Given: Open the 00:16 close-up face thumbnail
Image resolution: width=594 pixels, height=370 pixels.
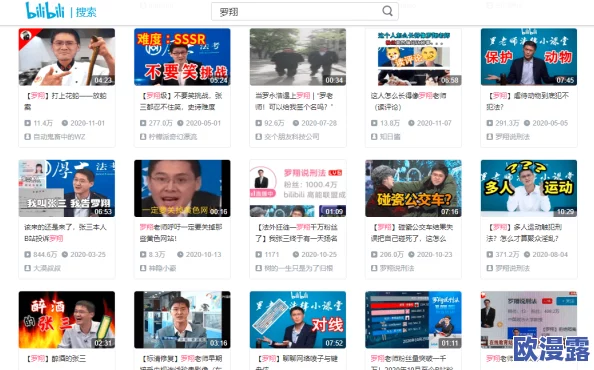Looking at the screenshot, I should [x=182, y=188].
